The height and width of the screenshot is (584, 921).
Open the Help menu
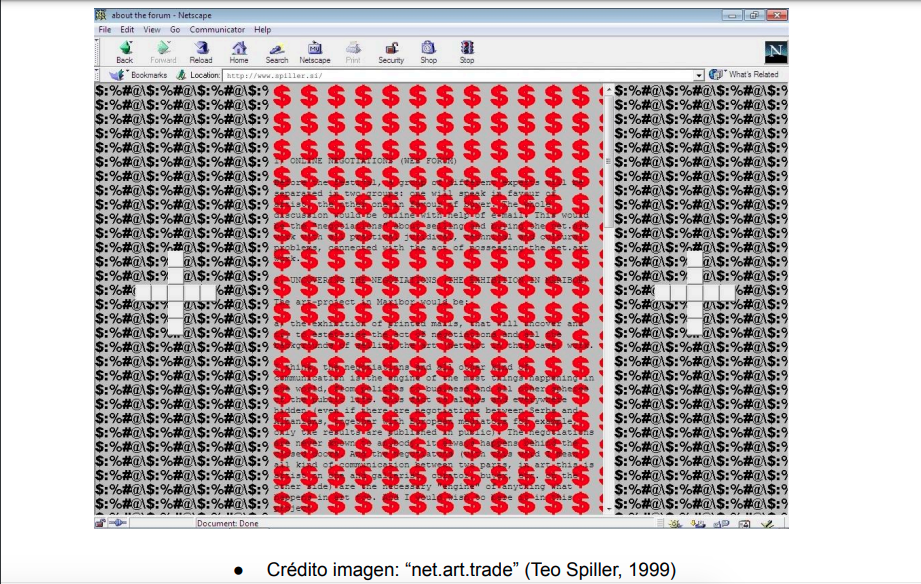tap(262, 30)
